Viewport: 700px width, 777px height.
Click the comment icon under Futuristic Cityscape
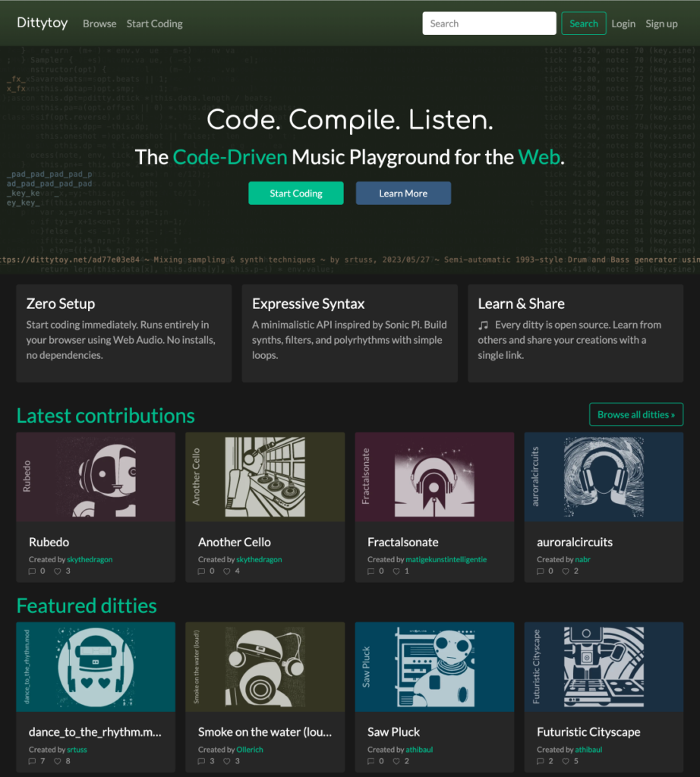[x=541, y=760]
